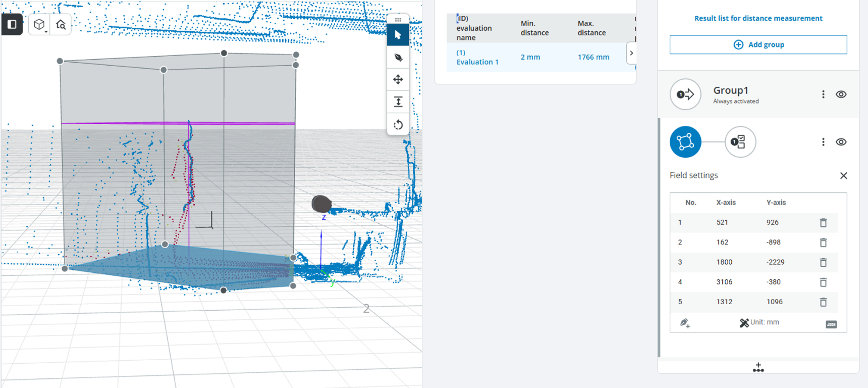Image resolution: width=868 pixels, height=388 pixels.
Task: Grab the floating toolbar drag handle
Action: [398, 19]
